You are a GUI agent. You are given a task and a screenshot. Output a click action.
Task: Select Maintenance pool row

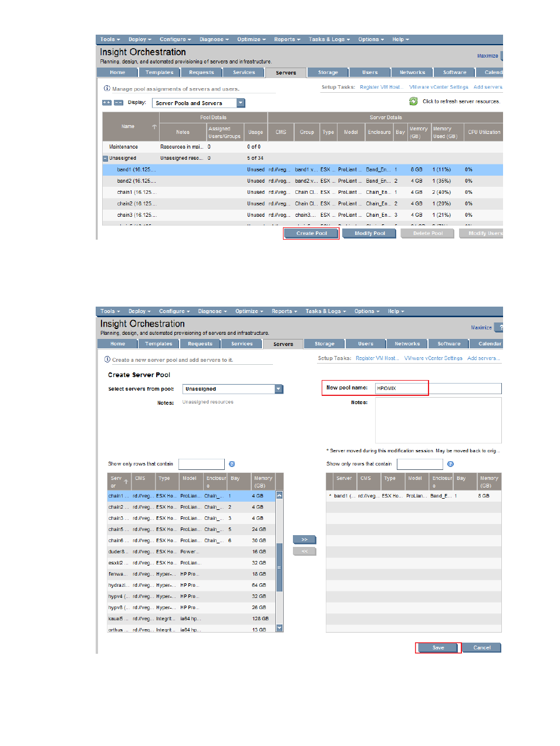303,147
